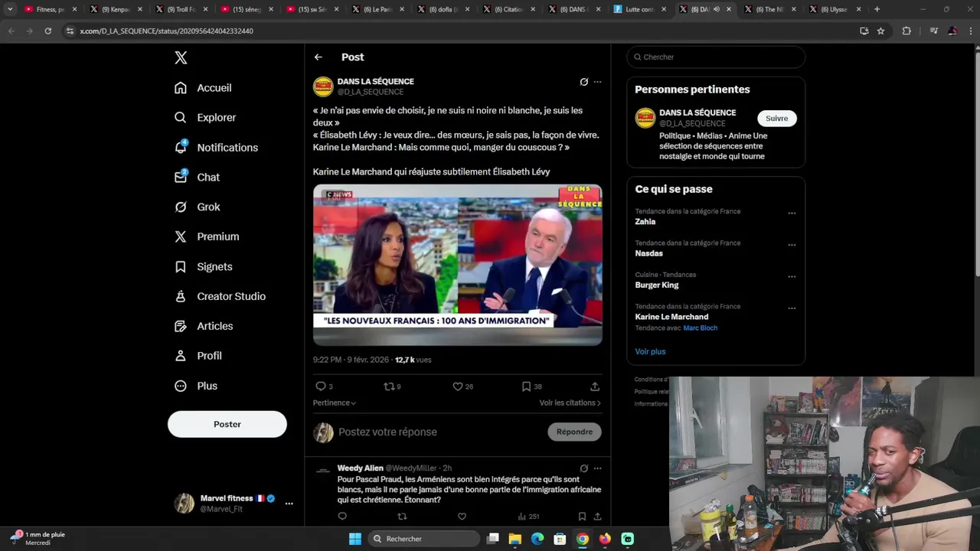Open three-dot menu on Weedy Alien reply

click(x=598, y=468)
